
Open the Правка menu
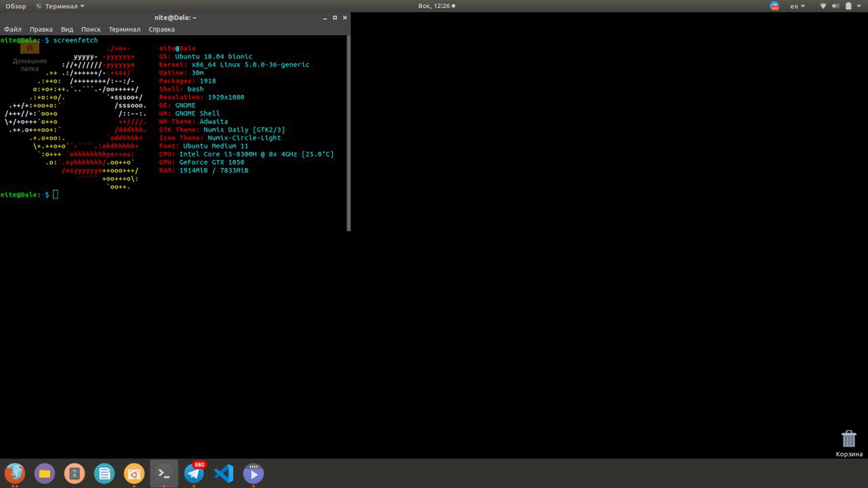point(41,29)
